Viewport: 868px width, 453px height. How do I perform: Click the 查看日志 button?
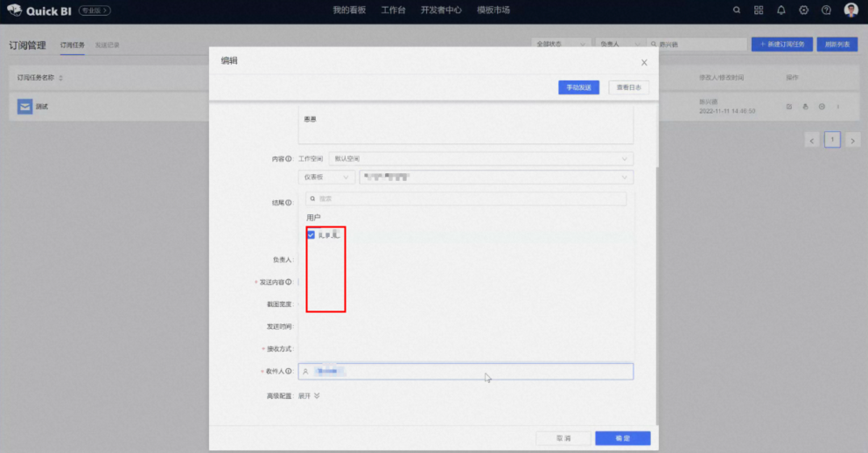click(x=628, y=87)
